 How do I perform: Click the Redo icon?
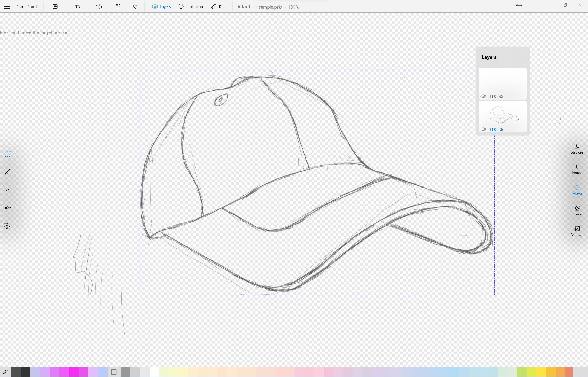(x=135, y=6)
